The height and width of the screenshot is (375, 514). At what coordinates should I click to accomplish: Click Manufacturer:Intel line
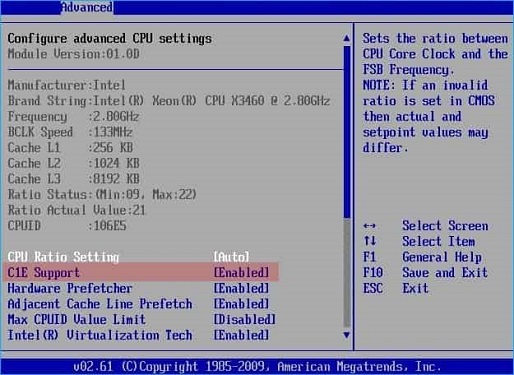coord(67,85)
